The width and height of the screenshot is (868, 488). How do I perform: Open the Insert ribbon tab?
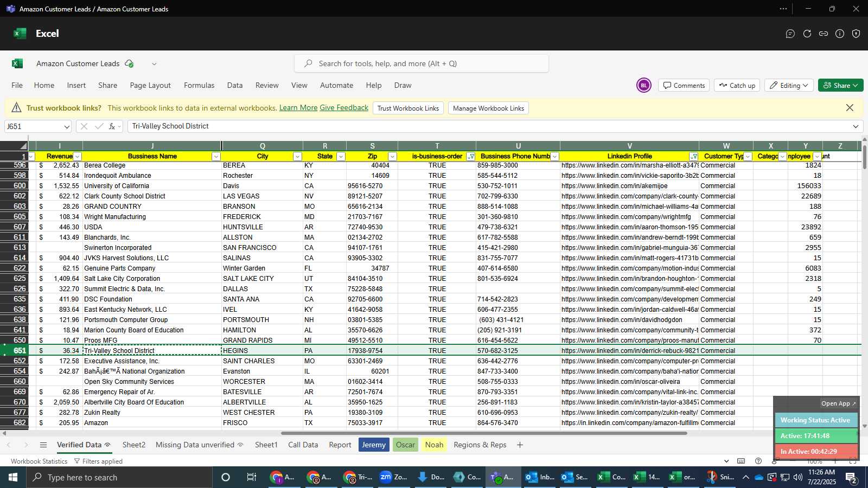(x=76, y=85)
